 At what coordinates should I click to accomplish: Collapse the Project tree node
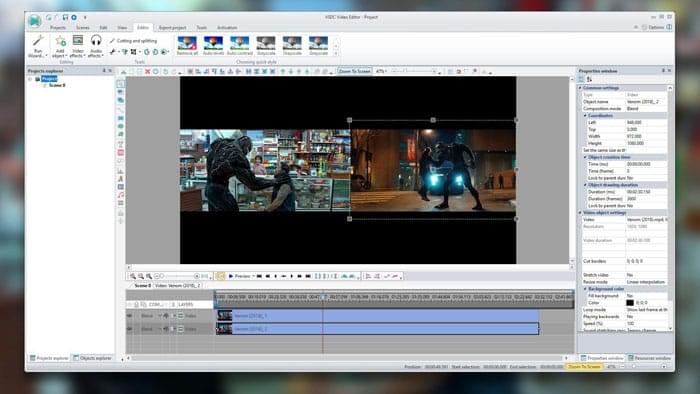click(x=30, y=79)
